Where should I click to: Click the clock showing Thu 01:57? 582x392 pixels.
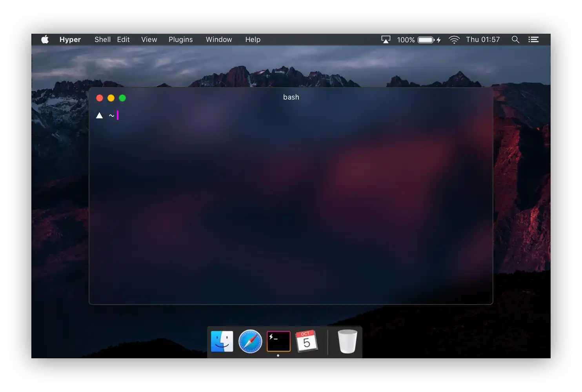pos(483,40)
